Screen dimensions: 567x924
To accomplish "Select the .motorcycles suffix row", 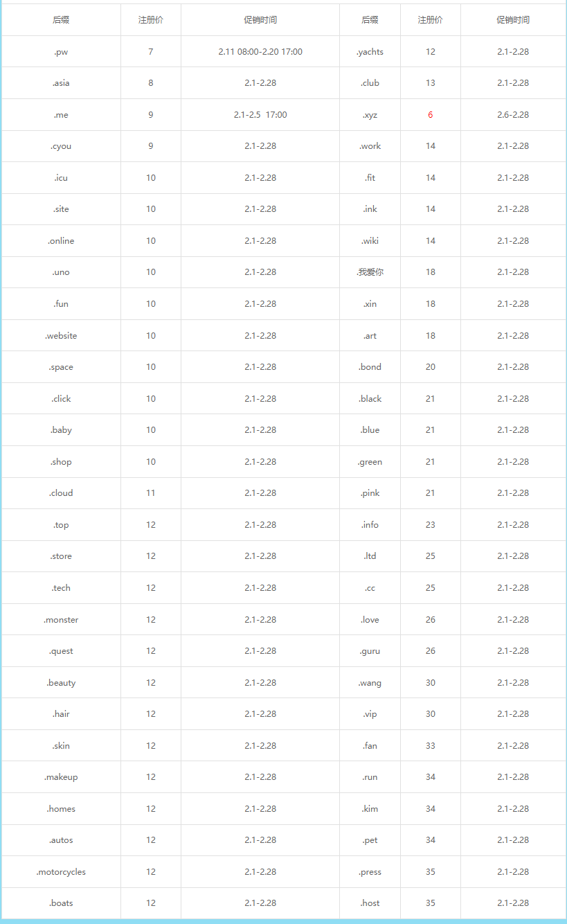I will [283, 872].
